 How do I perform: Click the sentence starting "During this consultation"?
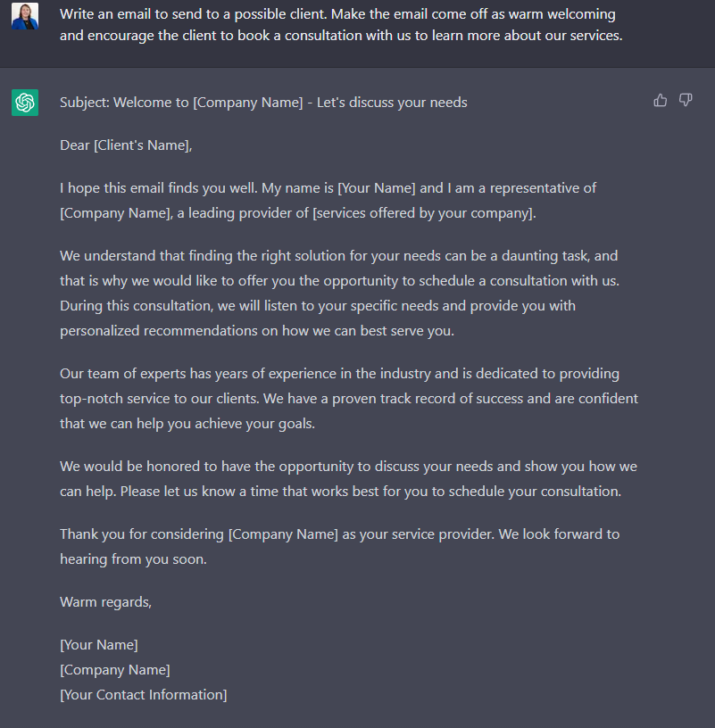tap(318, 318)
